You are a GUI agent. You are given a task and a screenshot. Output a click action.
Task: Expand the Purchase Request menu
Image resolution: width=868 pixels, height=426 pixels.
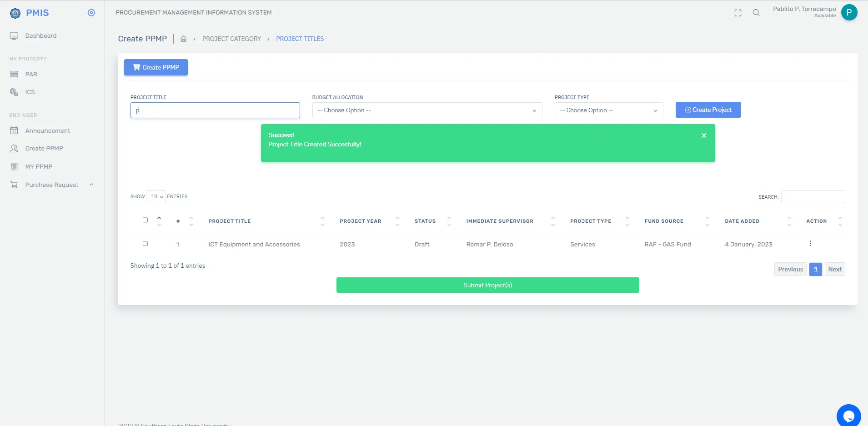click(52, 185)
